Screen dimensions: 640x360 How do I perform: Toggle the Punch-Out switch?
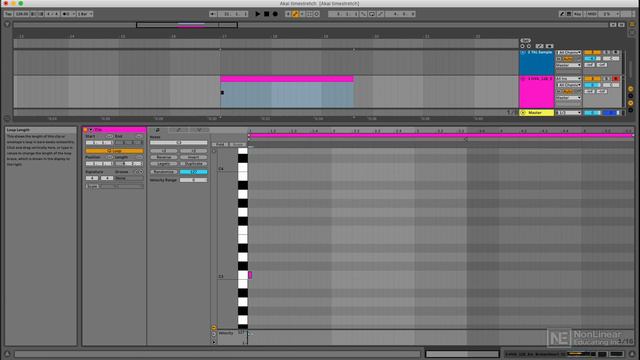pos(380,14)
